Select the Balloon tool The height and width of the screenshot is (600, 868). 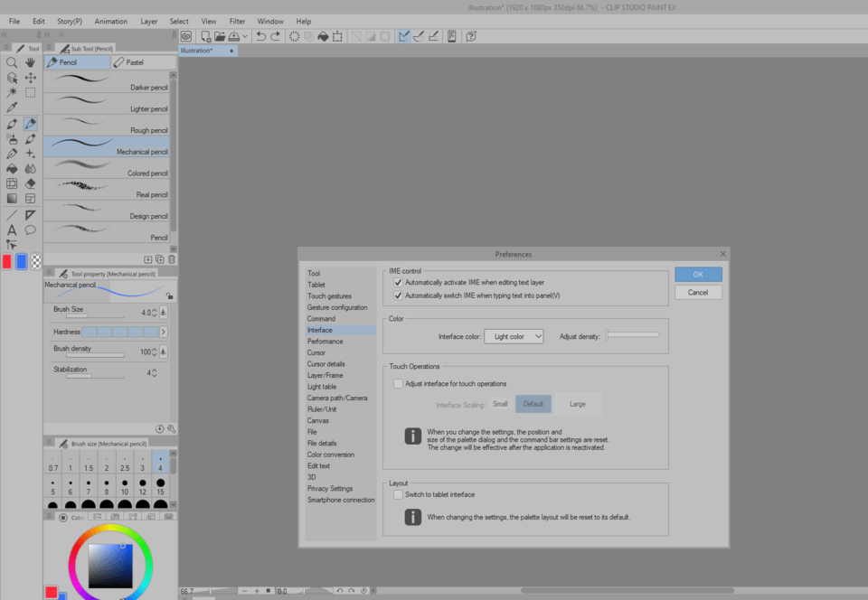point(30,230)
